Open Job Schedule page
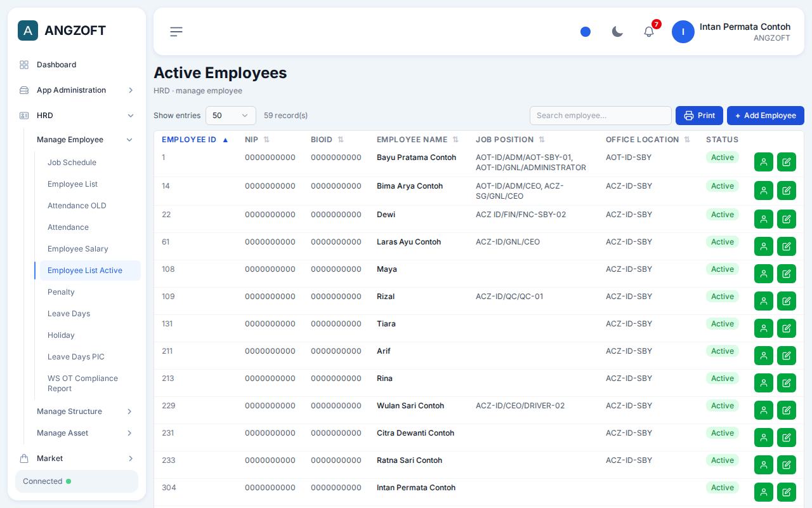The height and width of the screenshot is (508, 812). coord(90,163)
